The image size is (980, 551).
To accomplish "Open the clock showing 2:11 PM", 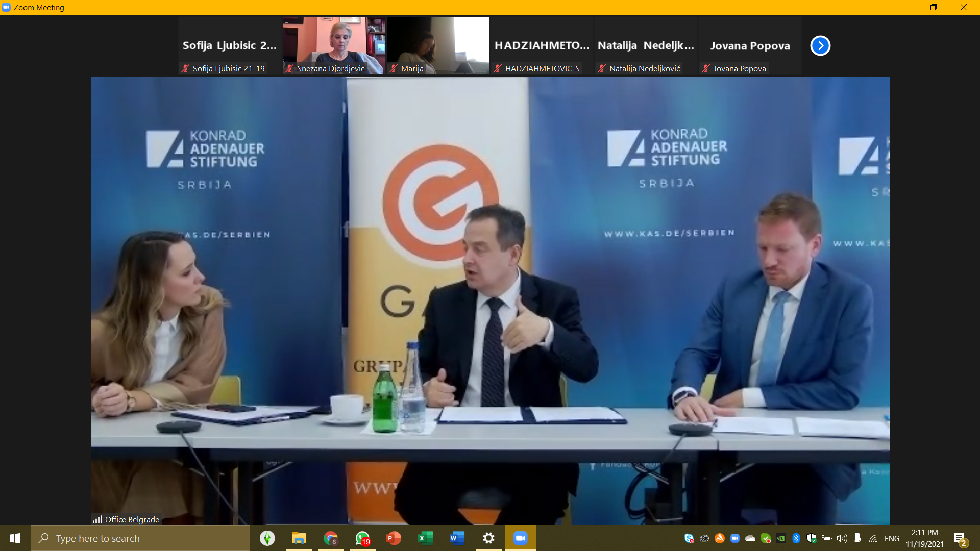I will [925, 538].
